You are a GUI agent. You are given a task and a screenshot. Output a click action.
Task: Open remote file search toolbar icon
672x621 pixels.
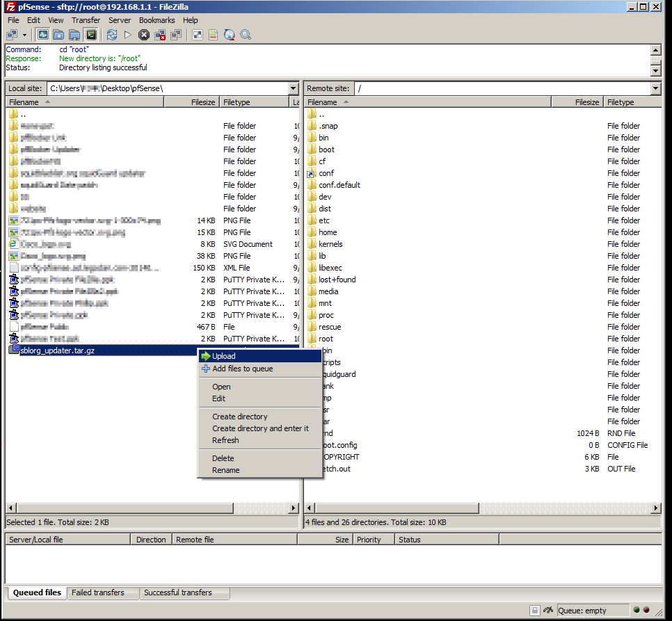pos(246,35)
